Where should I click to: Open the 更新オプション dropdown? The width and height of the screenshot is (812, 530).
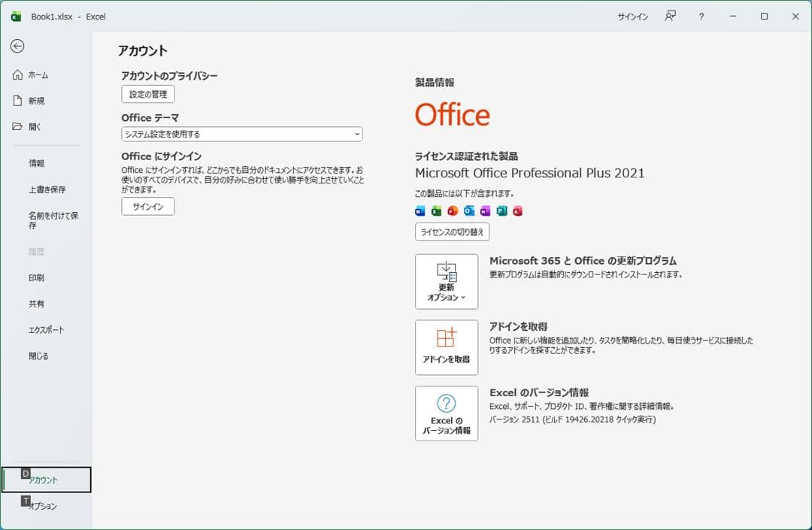pos(447,281)
